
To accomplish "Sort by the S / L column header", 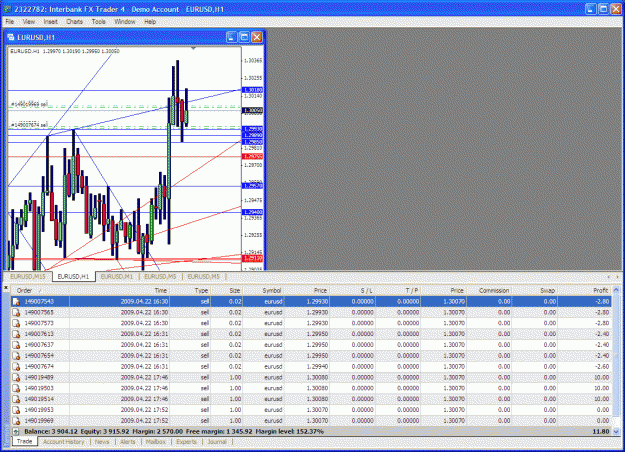I will (352, 291).
